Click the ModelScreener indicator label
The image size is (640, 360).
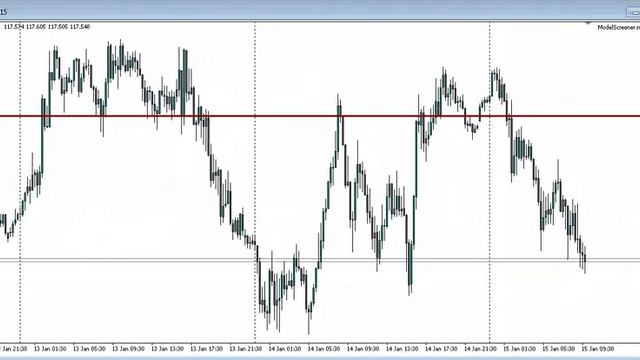pos(618,27)
